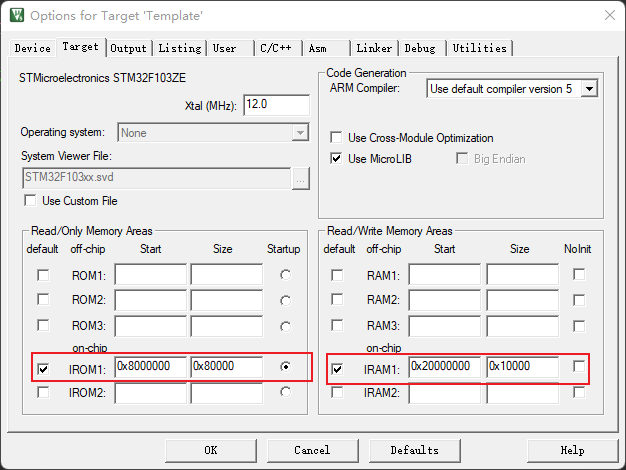Check the IRAM1 NoInit checkbox
The image size is (626, 470).
coord(579,366)
